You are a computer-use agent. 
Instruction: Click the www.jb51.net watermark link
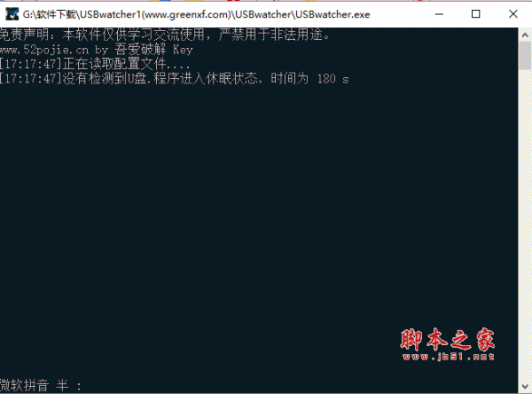448,357
